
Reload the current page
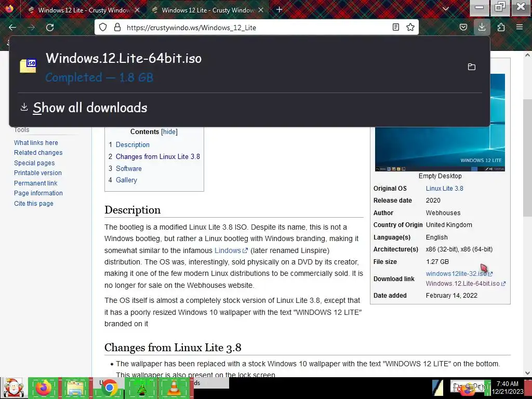(50, 27)
